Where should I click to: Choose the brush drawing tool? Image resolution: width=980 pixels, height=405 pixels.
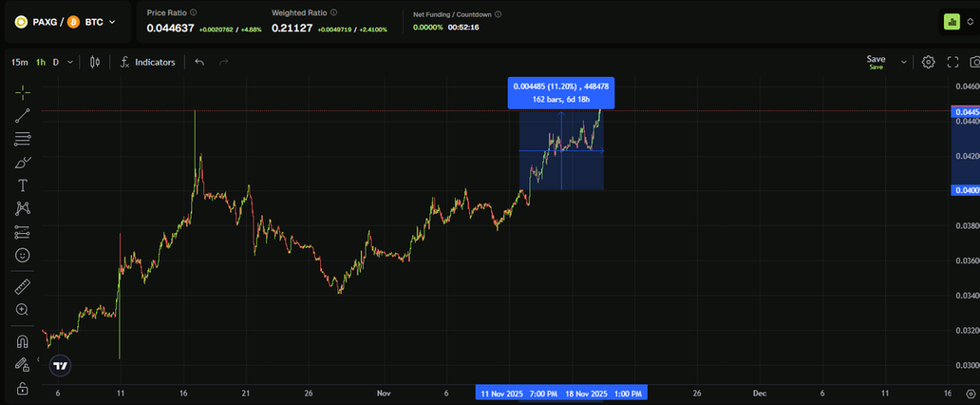tap(23, 163)
